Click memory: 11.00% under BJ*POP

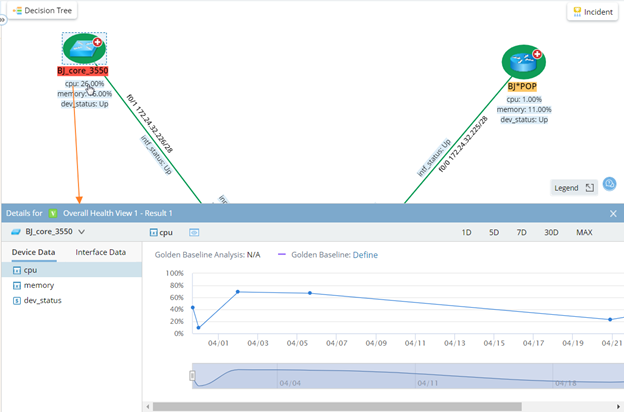click(x=524, y=109)
